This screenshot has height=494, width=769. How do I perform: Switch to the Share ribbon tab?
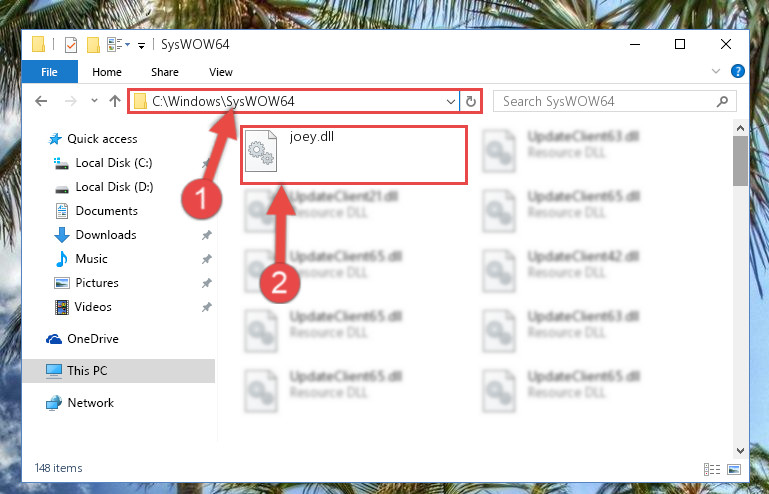[x=165, y=72]
